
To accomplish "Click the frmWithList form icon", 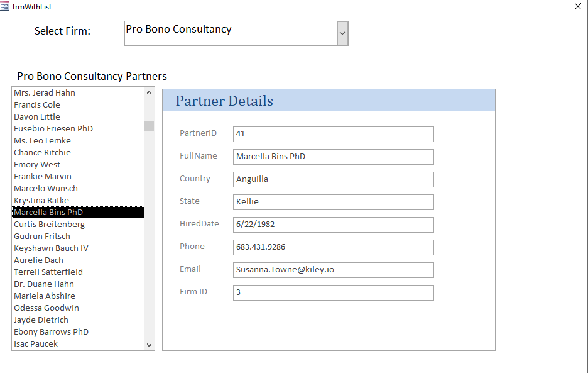I will (6, 6).
